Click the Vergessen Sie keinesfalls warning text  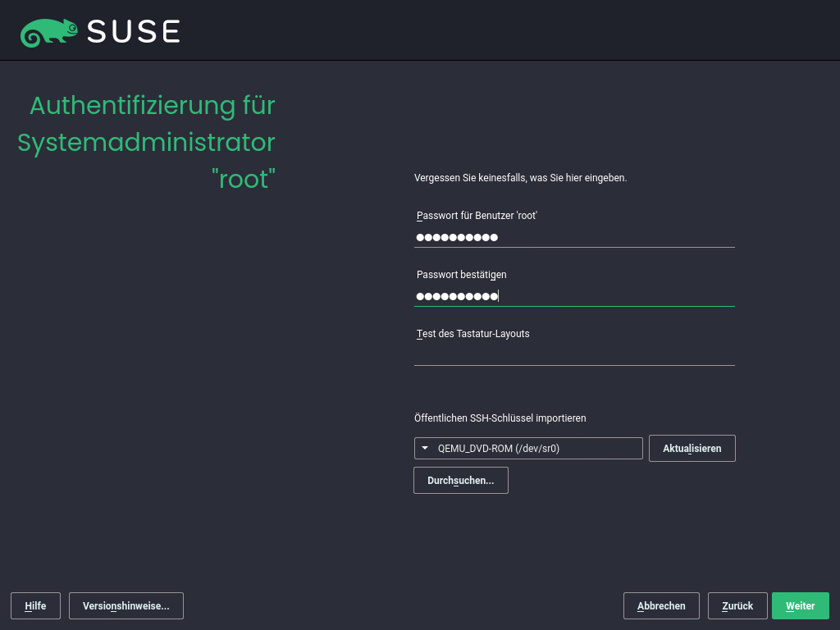(520, 177)
